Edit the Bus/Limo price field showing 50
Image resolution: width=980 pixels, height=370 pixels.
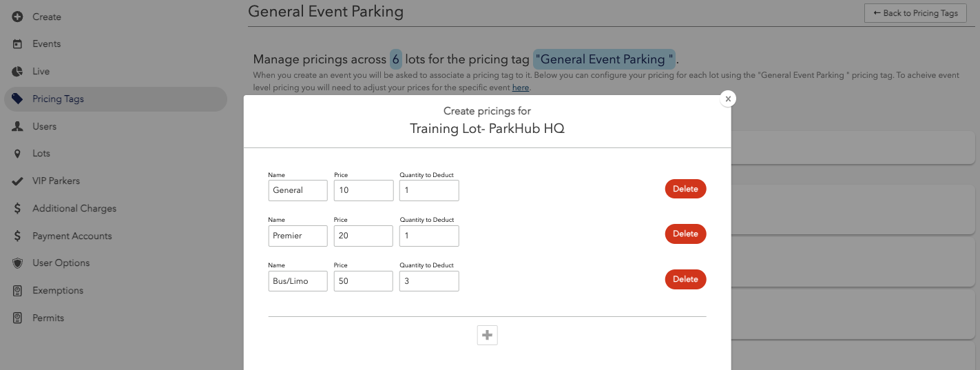pos(364,281)
